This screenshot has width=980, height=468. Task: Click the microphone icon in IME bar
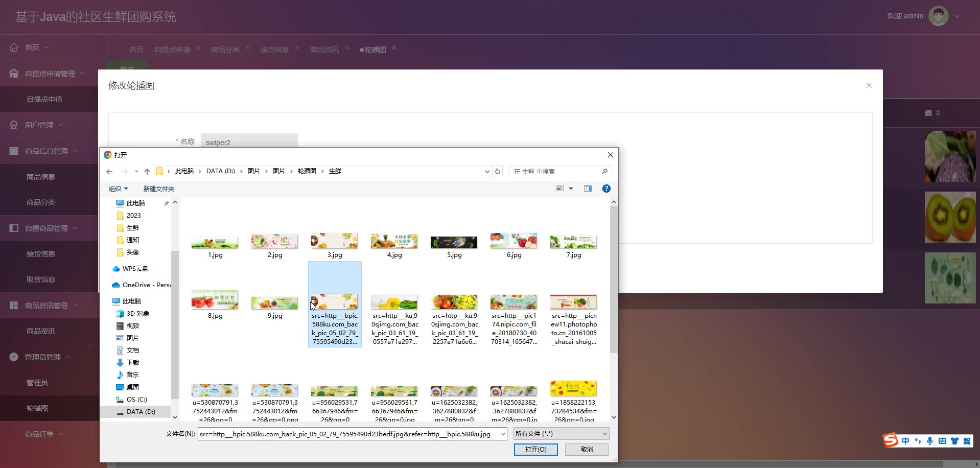[930, 441]
